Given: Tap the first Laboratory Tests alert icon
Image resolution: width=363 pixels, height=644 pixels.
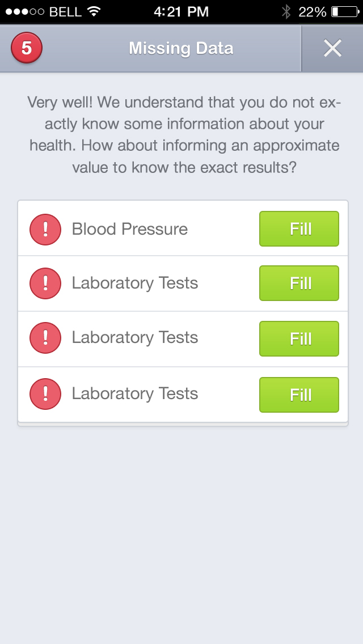Looking at the screenshot, I should [45, 283].
